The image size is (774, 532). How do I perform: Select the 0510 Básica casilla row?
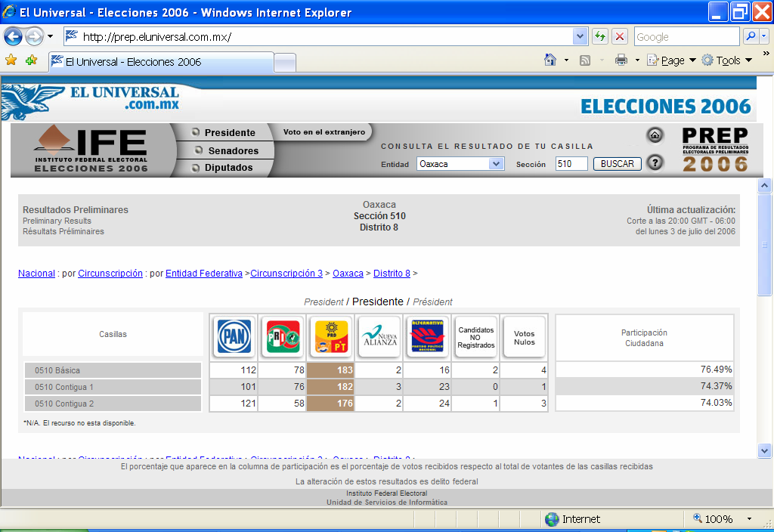coord(113,370)
